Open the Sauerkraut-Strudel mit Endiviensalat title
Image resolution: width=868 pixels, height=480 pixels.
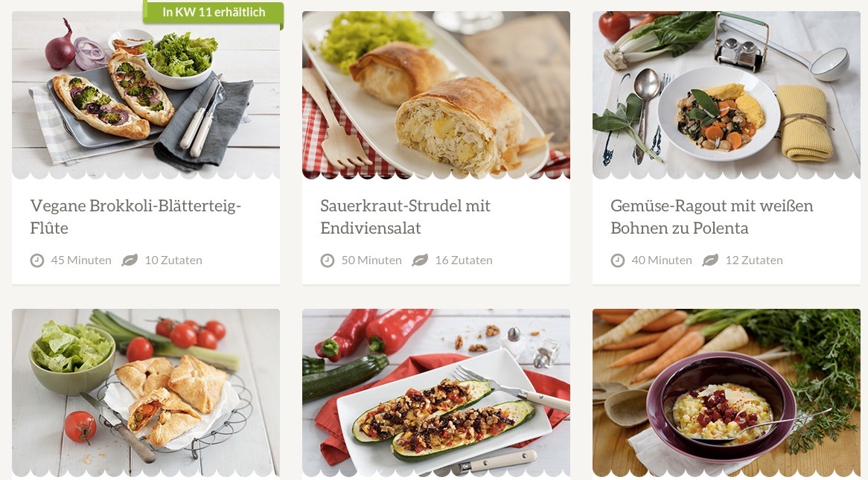[x=405, y=217]
